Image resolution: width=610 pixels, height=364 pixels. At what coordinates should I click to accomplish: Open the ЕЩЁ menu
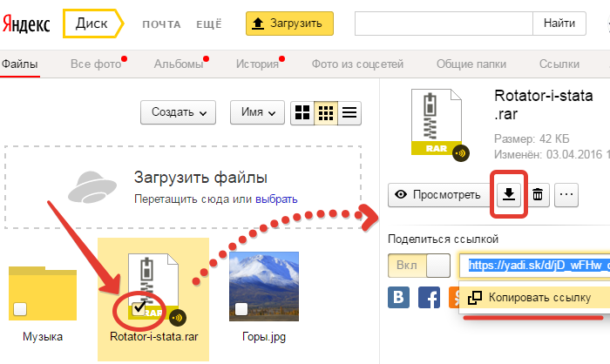click(x=209, y=24)
